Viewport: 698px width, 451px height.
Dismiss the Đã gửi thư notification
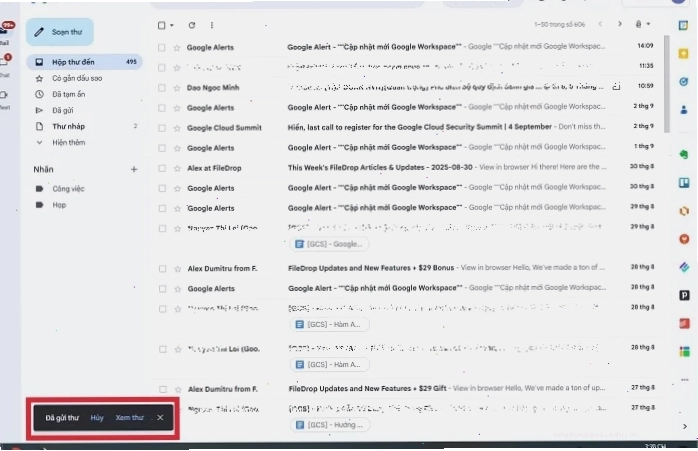(160, 418)
